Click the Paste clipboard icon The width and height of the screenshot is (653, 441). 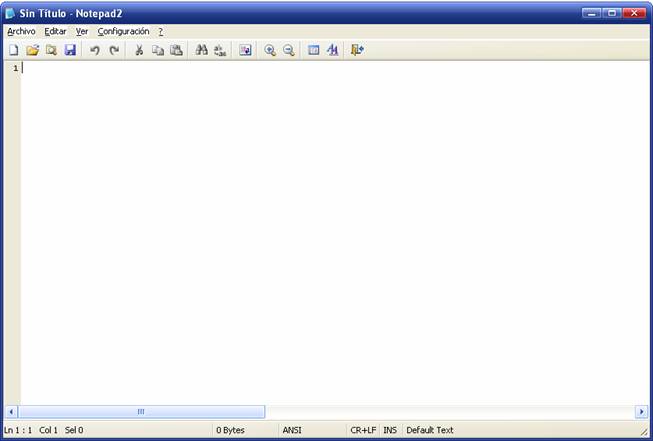[x=177, y=50]
